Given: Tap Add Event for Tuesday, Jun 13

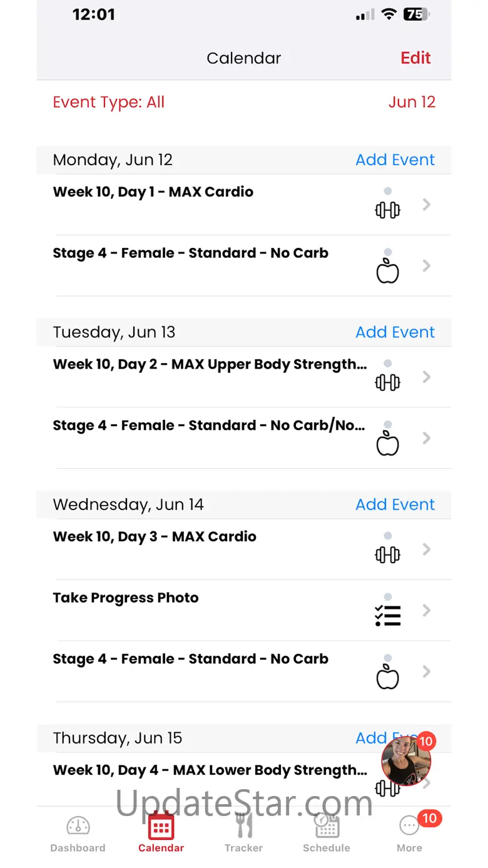Looking at the screenshot, I should [x=395, y=332].
